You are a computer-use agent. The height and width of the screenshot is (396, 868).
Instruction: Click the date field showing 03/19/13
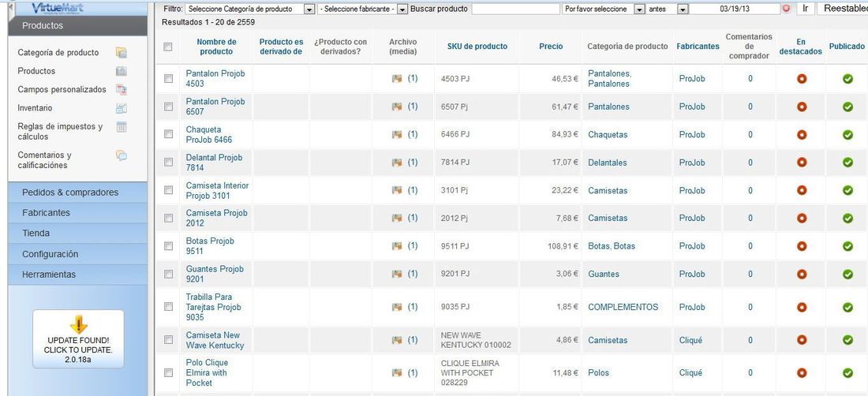[735, 9]
